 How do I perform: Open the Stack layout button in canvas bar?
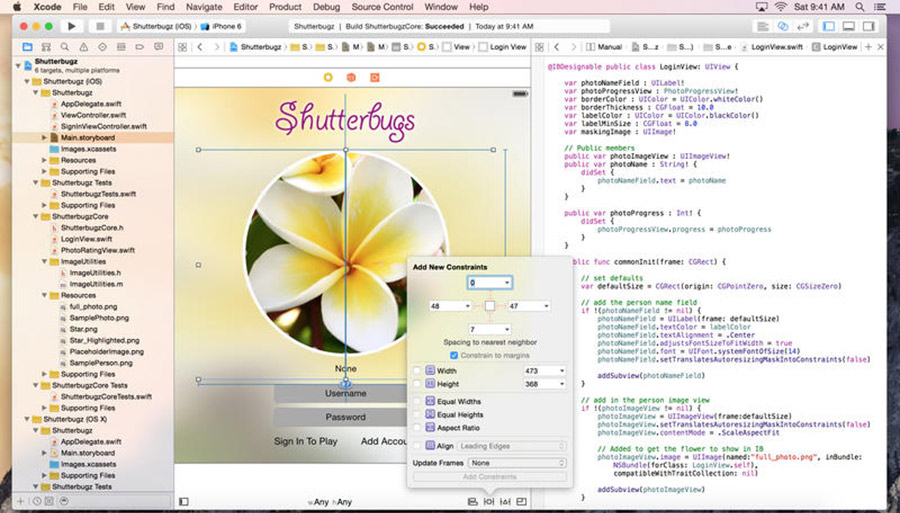click(472, 502)
